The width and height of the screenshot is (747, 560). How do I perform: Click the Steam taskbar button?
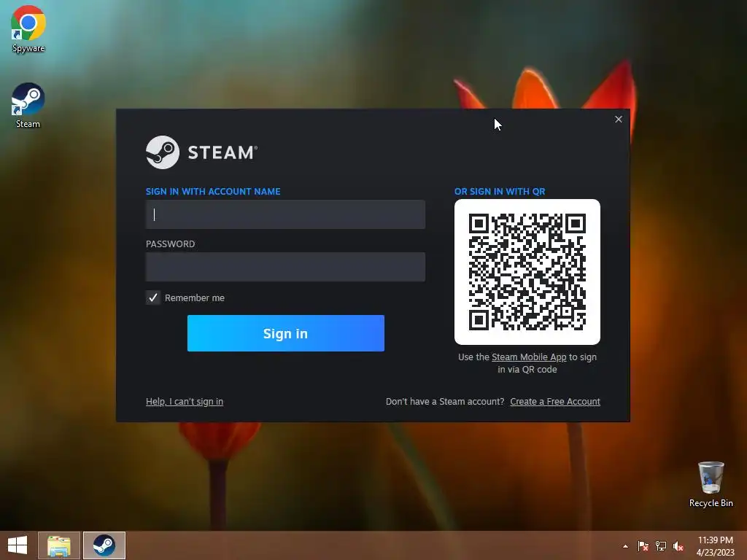pos(104,545)
